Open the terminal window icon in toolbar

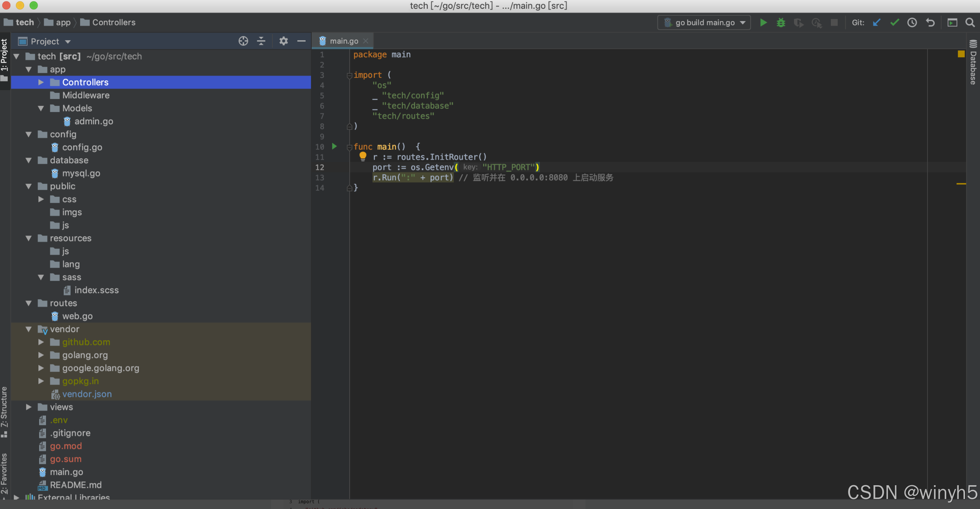[952, 23]
